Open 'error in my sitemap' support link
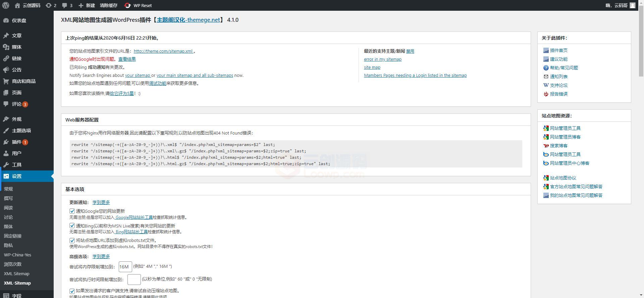644x298 pixels. 383,59
